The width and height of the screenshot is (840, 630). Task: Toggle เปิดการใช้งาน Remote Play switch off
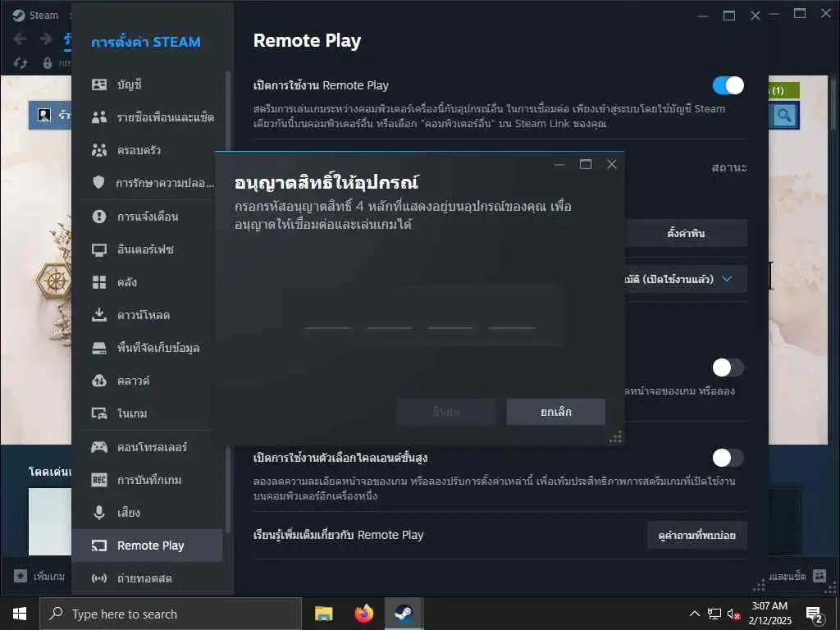(728, 85)
